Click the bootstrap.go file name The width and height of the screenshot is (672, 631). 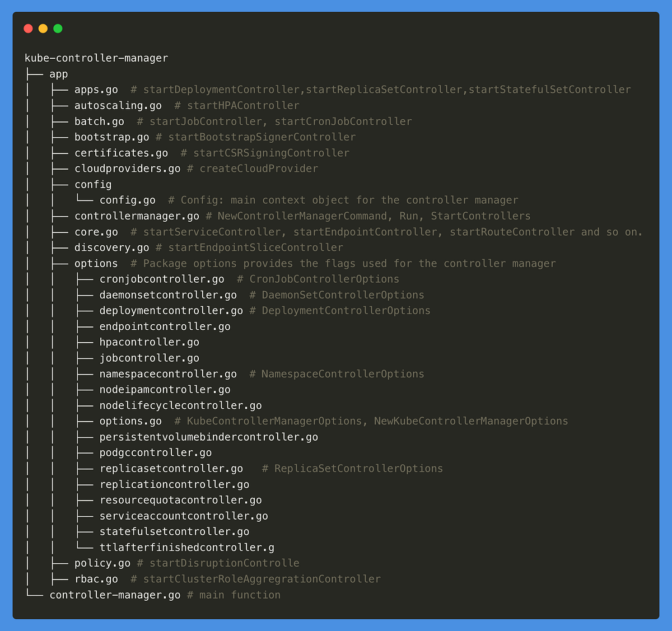click(x=111, y=137)
